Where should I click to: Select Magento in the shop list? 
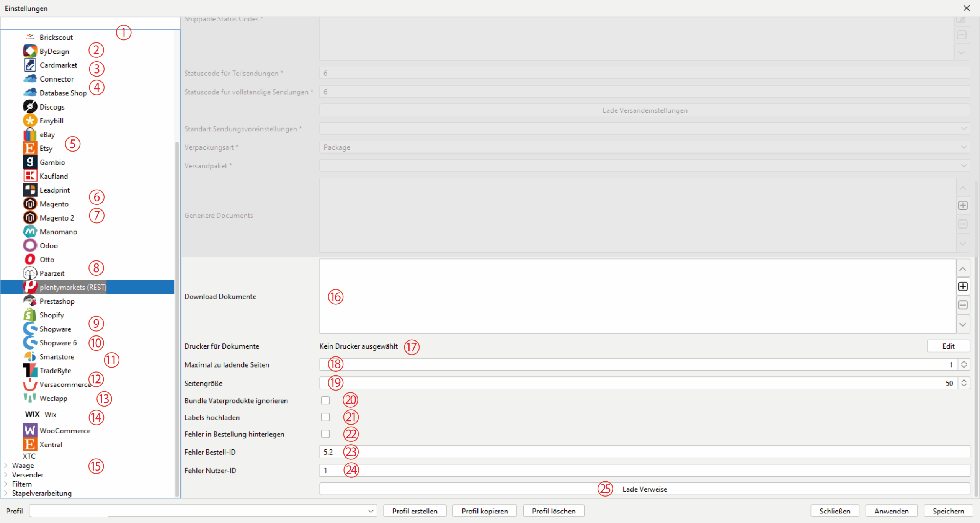pos(54,204)
